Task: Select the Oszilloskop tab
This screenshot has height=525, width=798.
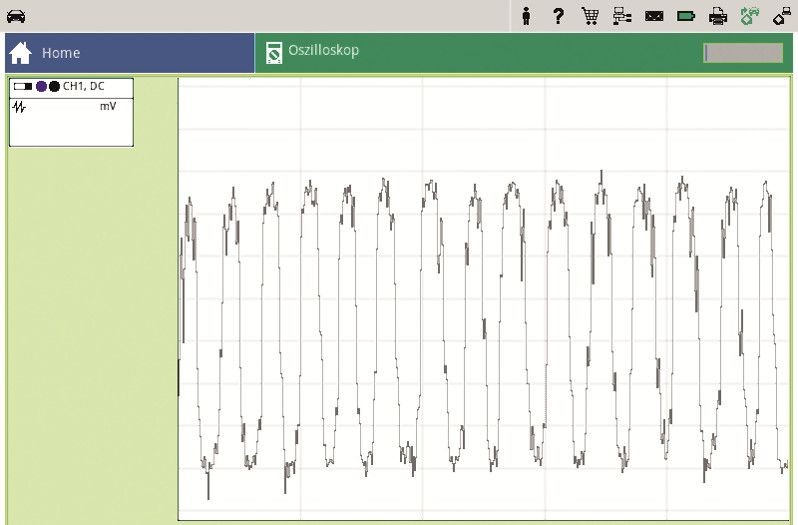Action: click(323, 50)
